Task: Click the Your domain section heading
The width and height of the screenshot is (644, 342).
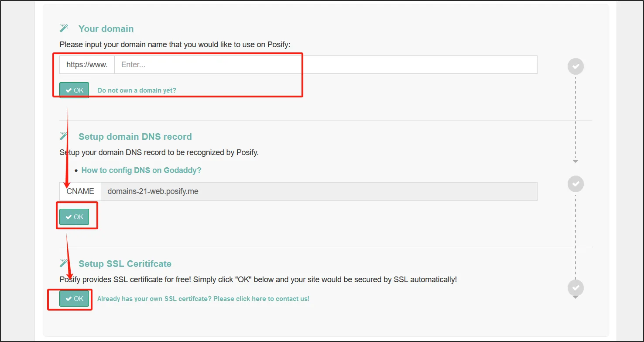Action: [106, 29]
